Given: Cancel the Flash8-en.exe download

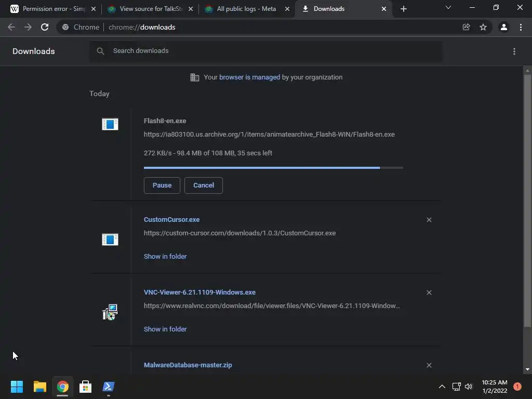Looking at the screenshot, I should click(204, 185).
